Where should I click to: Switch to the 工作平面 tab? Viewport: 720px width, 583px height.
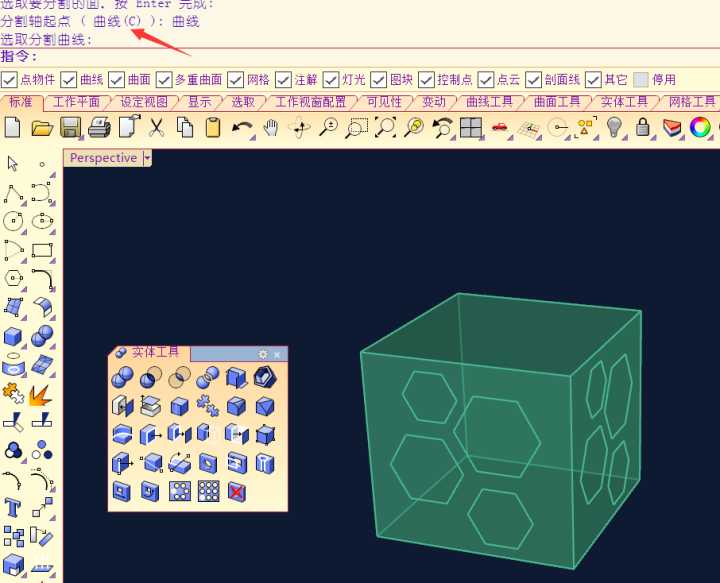tap(76, 102)
